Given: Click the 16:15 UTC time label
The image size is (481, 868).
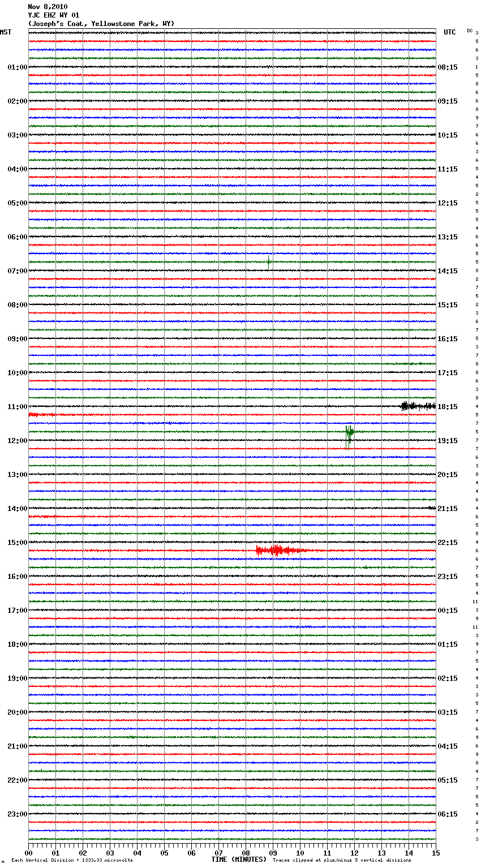Looking at the screenshot, I should 448,339.
